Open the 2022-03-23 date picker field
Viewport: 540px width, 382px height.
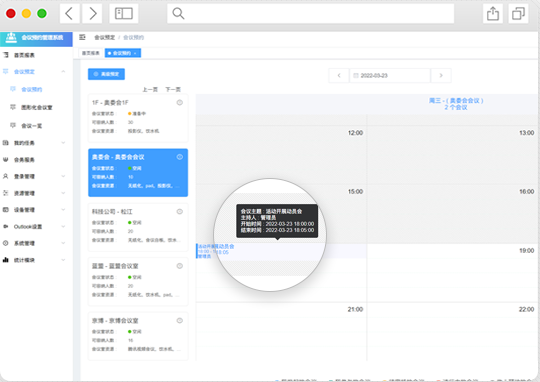pos(390,75)
